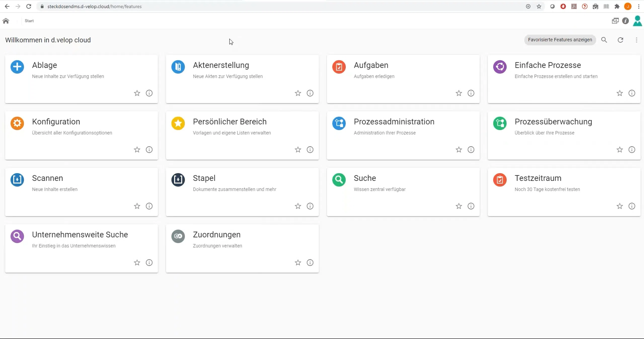
Task: Click 'Noch 30 Tage kostenfrei testen' text
Action: point(547,189)
